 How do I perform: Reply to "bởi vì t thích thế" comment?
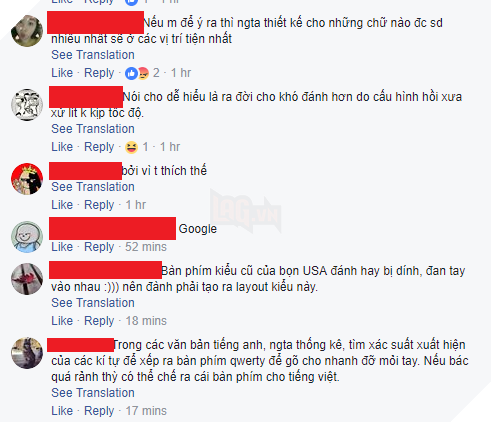pyautogui.click(x=99, y=205)
